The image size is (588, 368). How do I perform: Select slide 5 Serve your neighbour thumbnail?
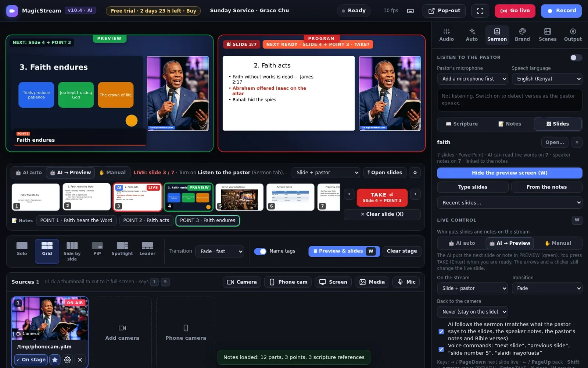(x=240, y=197)
